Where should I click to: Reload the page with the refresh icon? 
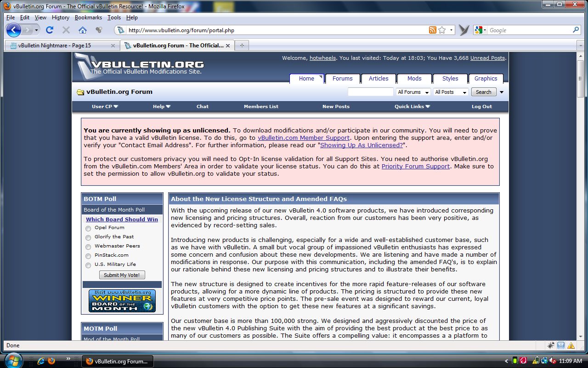(x=50, y=30)
